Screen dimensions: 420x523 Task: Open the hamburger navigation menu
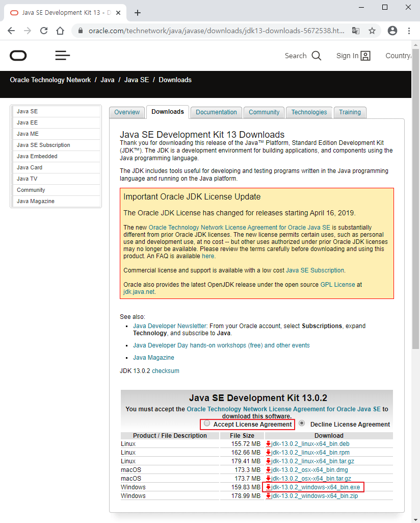[62, 56]
